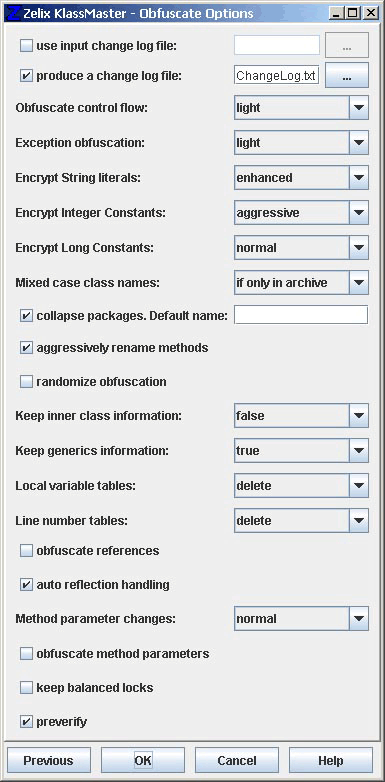Focus the collapse packages default name field
This screenshot has width=385, height=782.
pyautogui.click(x=301, y=315)
